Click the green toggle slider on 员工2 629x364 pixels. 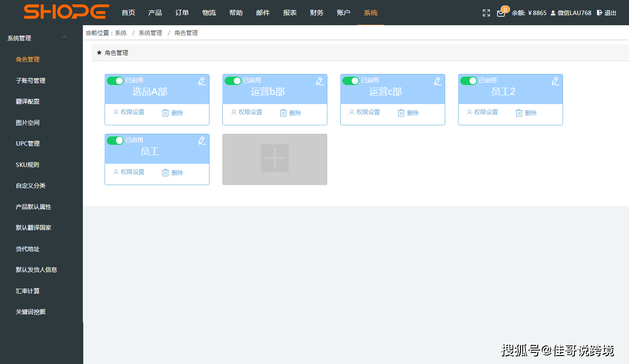point(469,81)
